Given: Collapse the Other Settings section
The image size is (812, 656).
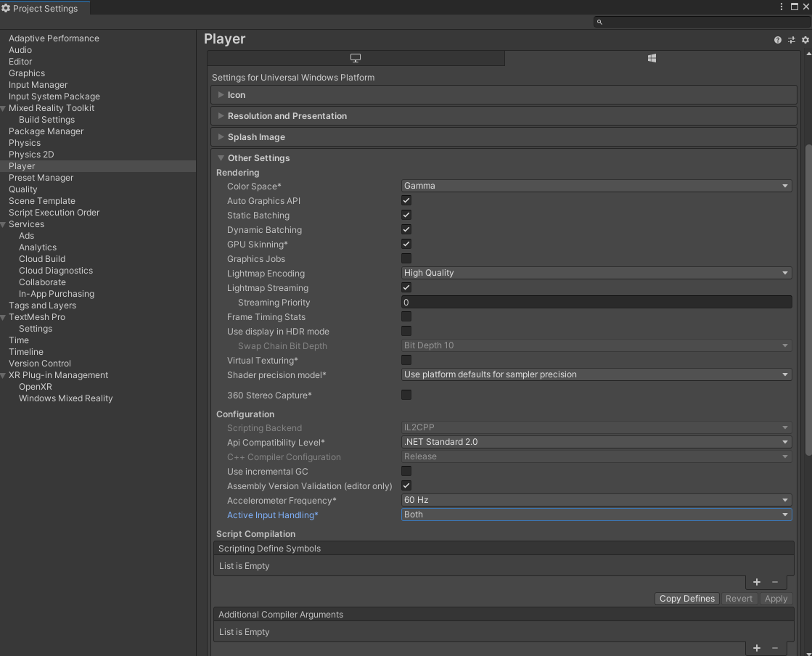Looking at the screenshot, I should click(221, 158).
